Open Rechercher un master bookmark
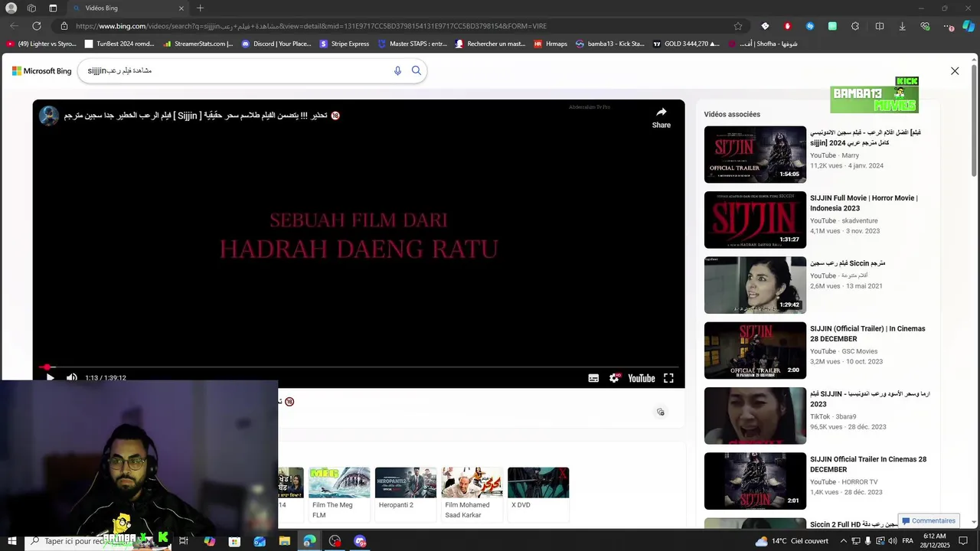Viewport: 980px width, 551px height. (x=490, y=44)
